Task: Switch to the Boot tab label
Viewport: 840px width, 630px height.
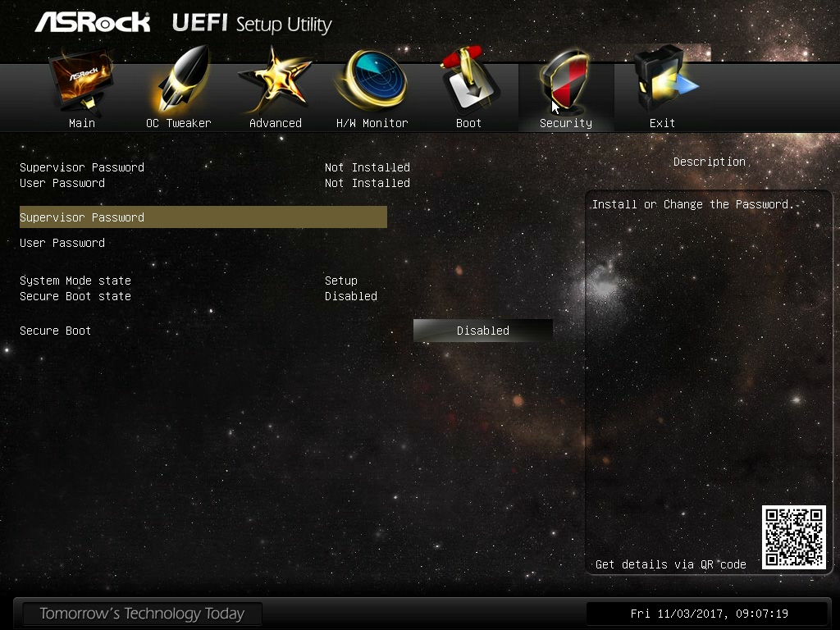Action: [468, 123]
